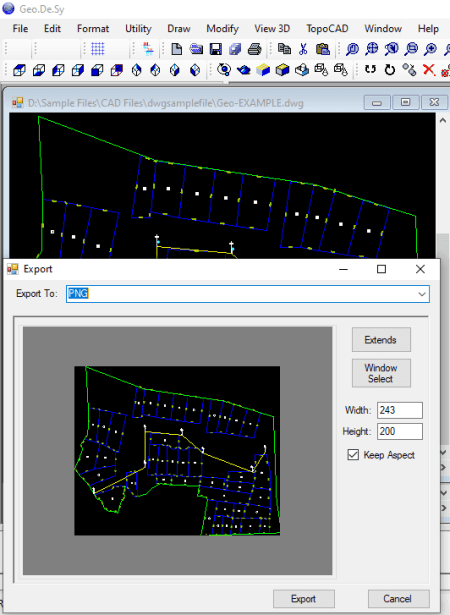
Task: Click the Zoom Out minus magnifier icon
Action: [x=411, y=49]
